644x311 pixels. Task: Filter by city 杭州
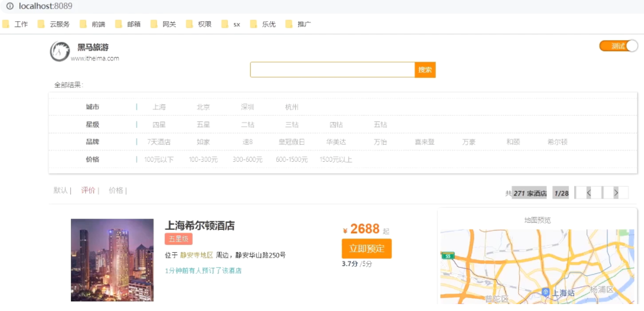coord(292,107)
